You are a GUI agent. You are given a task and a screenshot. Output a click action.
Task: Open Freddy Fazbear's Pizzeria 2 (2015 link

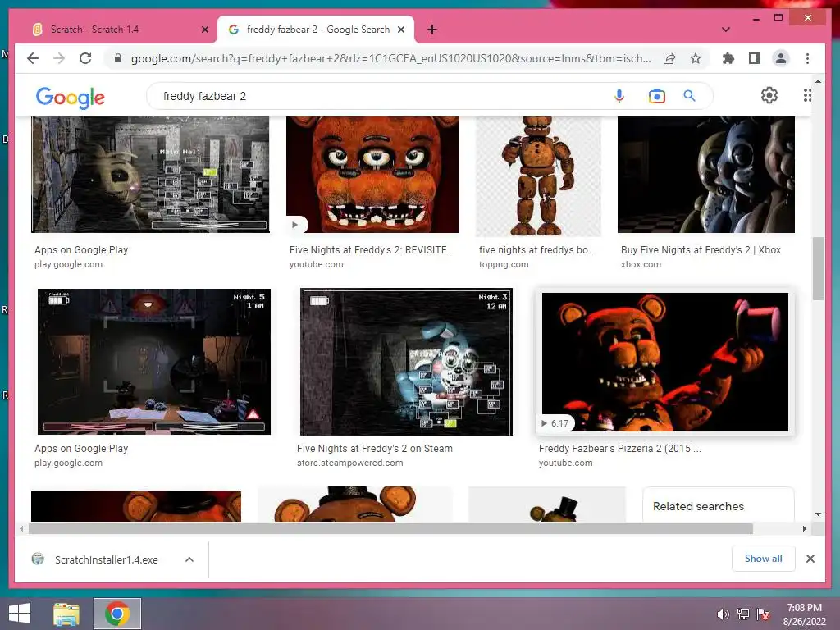tap(620, 449)
